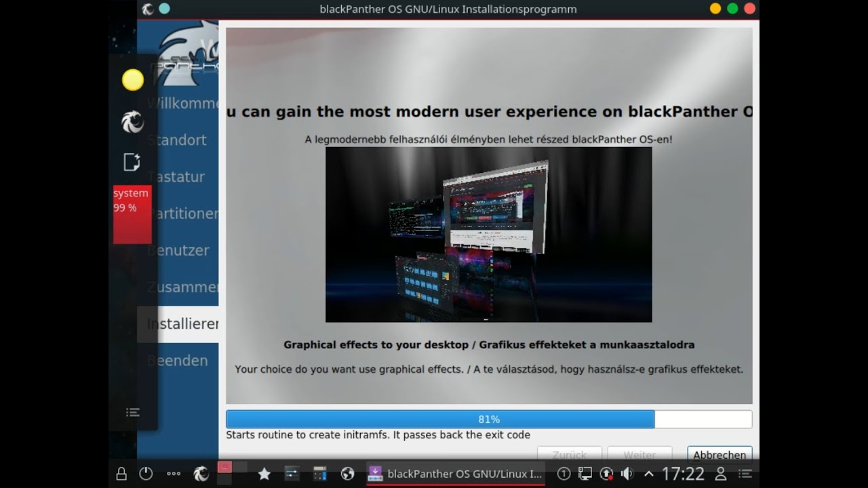868x488 pixels.
Task: Open the network/display tray icon
Action: point(585,474)
